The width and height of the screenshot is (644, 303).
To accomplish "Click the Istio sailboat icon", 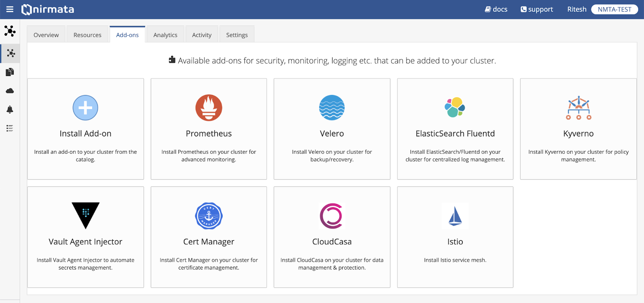I will [x=455, y=216].
